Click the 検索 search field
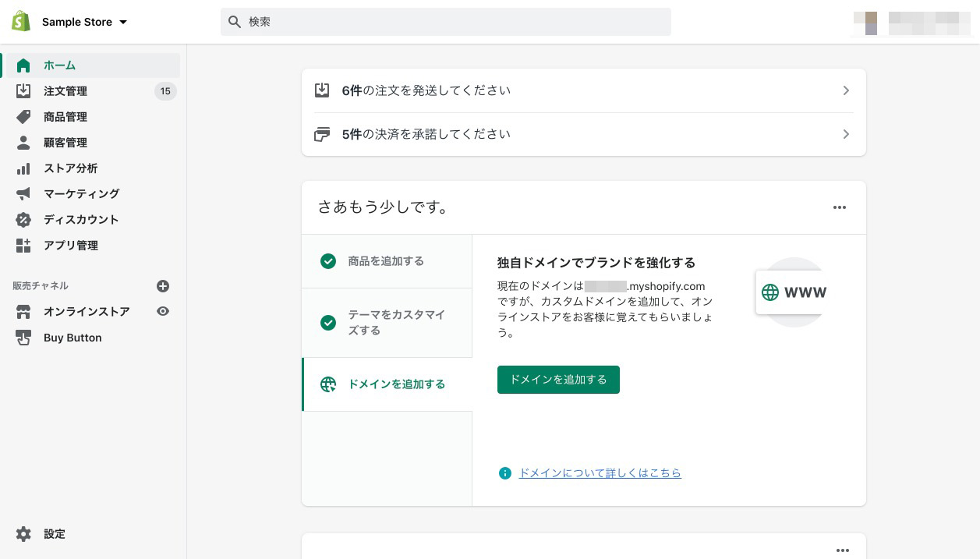Image resolution: width=980 pixels, height=559 pixels. coord(445,22)
